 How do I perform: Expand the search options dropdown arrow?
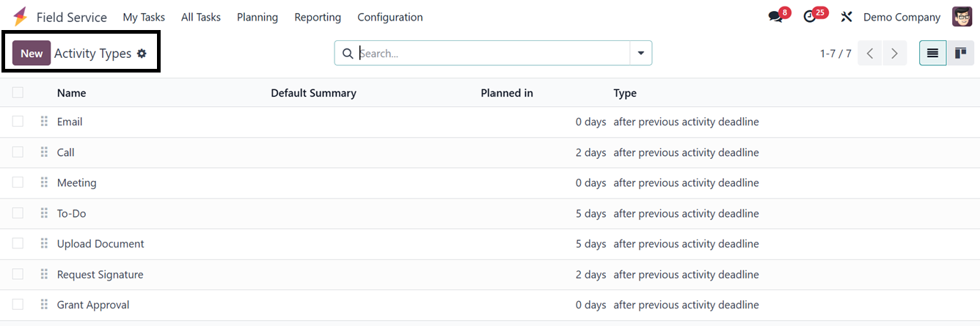[640, 53]
